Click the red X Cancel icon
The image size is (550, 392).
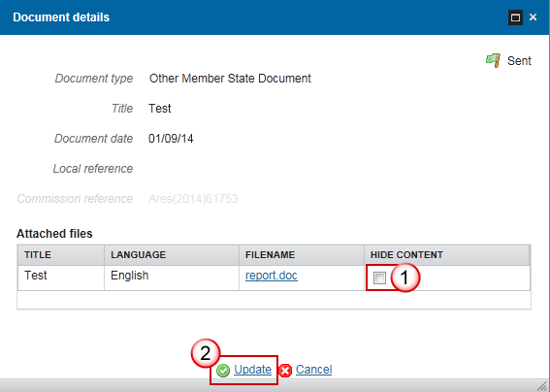(x=285, y=371)
